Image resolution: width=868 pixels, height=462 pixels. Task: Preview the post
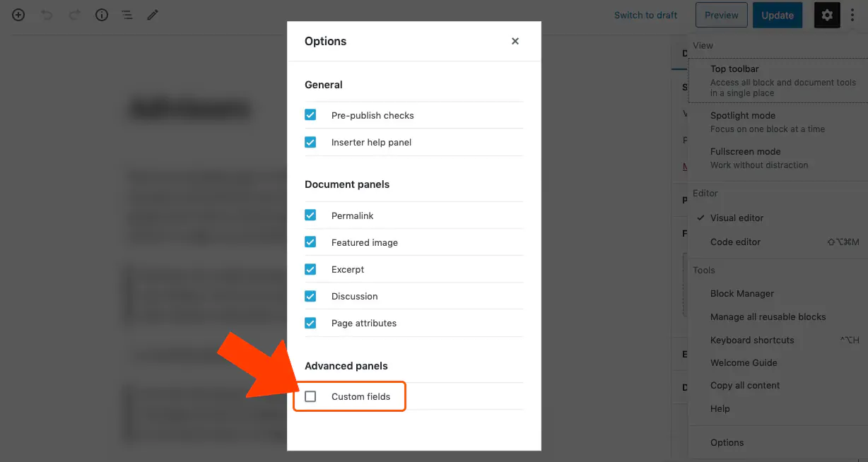[x=721, y=15]
